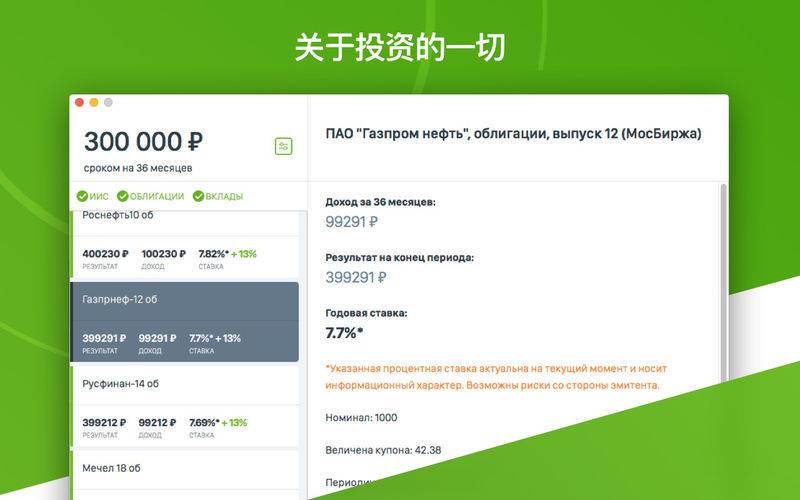Viewport: 800px width, 500px height.
Task: Click the ПАО "Газпром нефть" bond title
Action: click(x=513, y=134)
